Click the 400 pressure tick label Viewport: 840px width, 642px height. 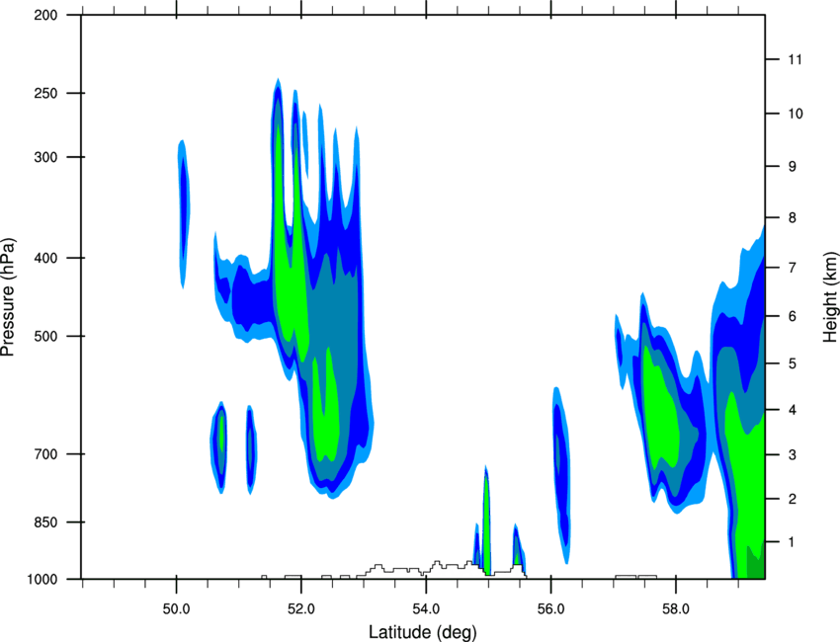tap(45, 258)
